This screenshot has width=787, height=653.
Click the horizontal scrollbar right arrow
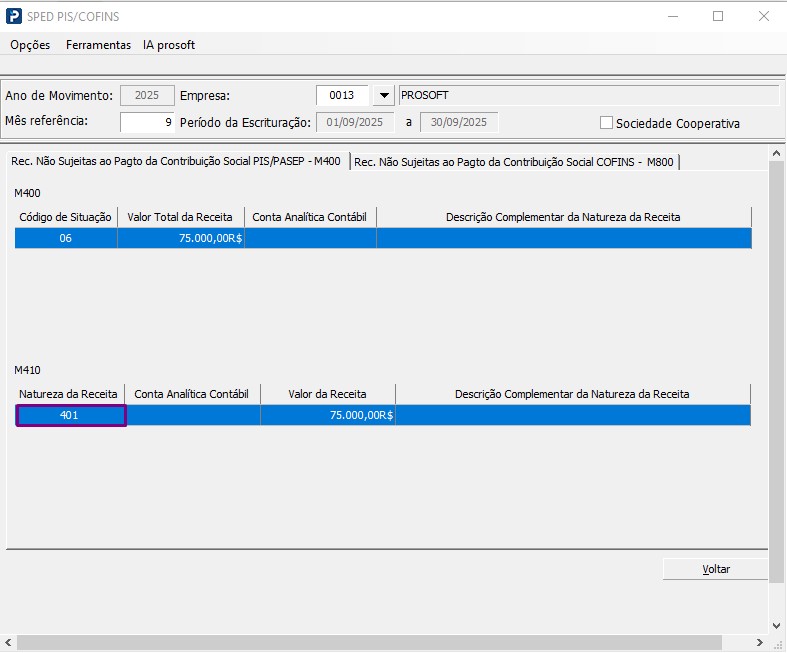(x=760, y=640)
